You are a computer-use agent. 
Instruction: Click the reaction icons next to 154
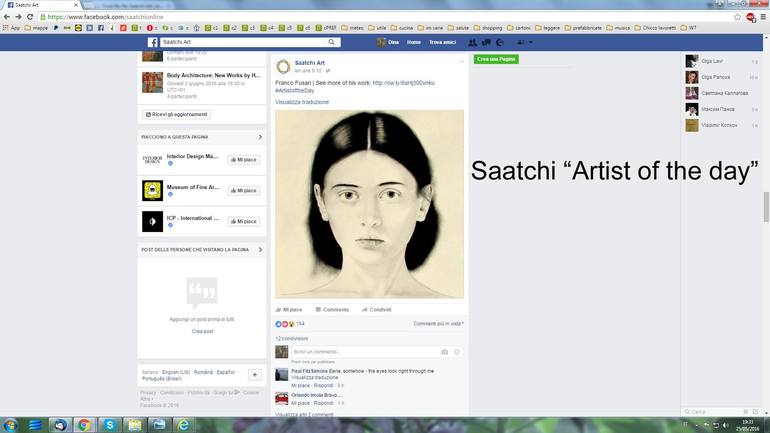pos(284,324)
